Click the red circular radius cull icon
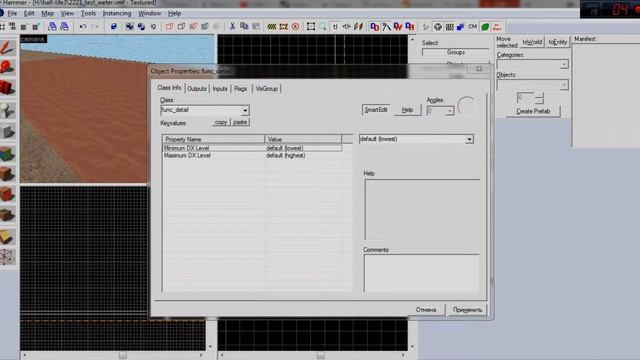The width and height of the screenshot is (640, 360). pyautogui.click(x=295, y=27)
